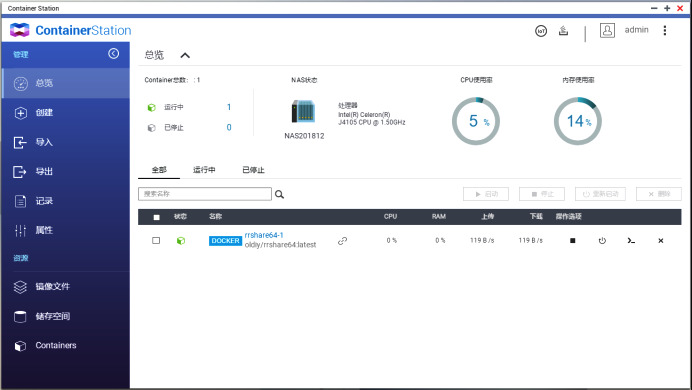The width and height of the screenshot is (692, 390).
Task: Check the rrshare64-1 row checkbox
Action: pyautogui.click(x=156, y=240)
